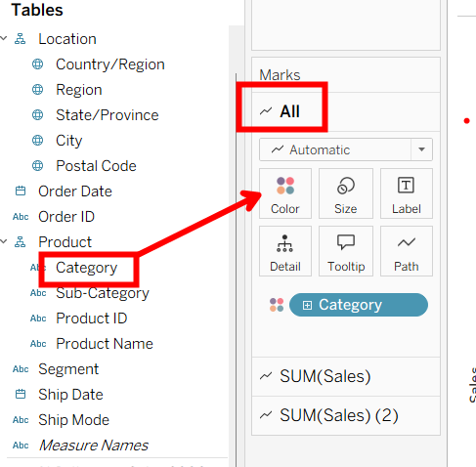Collapse the Location hierarchy
The width and height of the screenshot is (476, 467).
[4, 38]
